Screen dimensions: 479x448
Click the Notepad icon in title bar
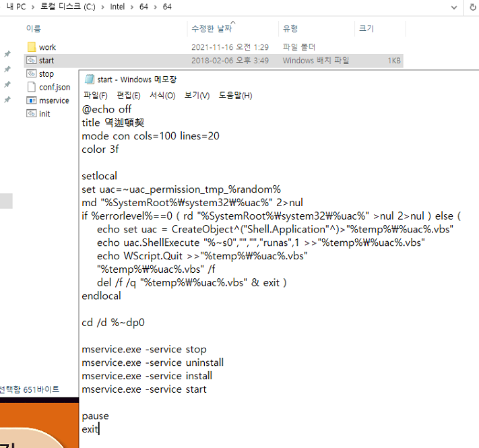(x=89, y=79)
